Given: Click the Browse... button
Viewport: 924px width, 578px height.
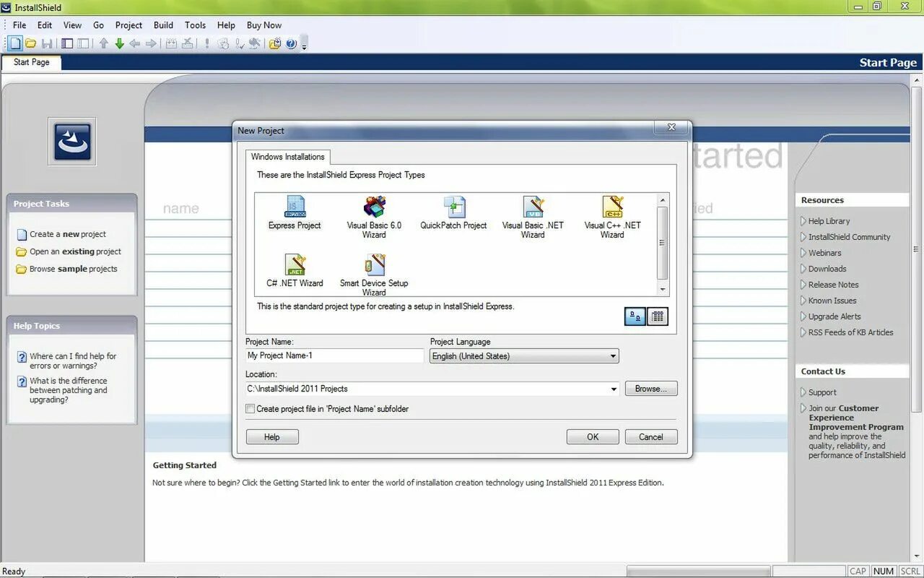Looking at the screenshot, I should (x=651, y=389).
